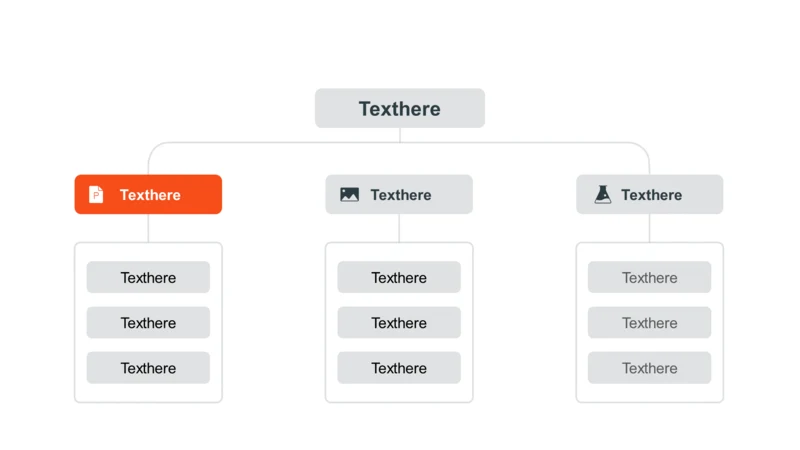
Task: Click second Texthere item in middle column
Action: click(x=399, y=322)
